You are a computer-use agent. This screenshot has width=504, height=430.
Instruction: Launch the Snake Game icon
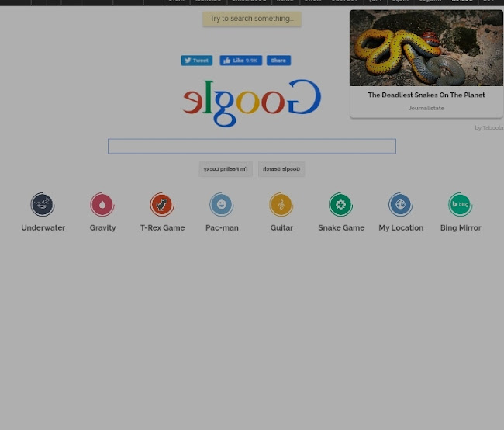[340, 204]
